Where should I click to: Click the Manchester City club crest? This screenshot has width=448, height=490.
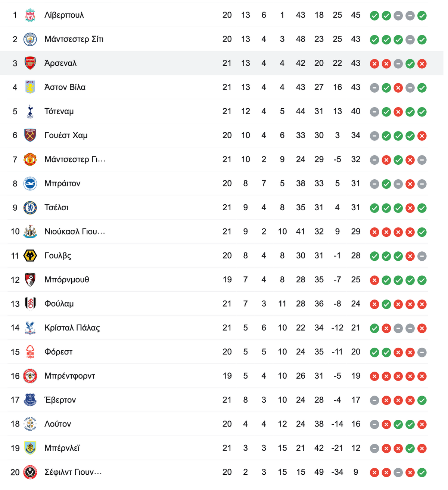[x=30, y=39]
